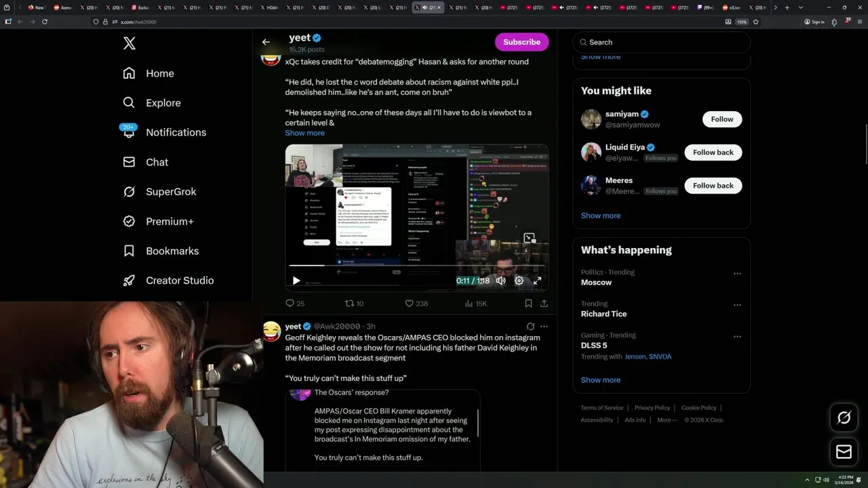Play the xQc video

(296, 281)
